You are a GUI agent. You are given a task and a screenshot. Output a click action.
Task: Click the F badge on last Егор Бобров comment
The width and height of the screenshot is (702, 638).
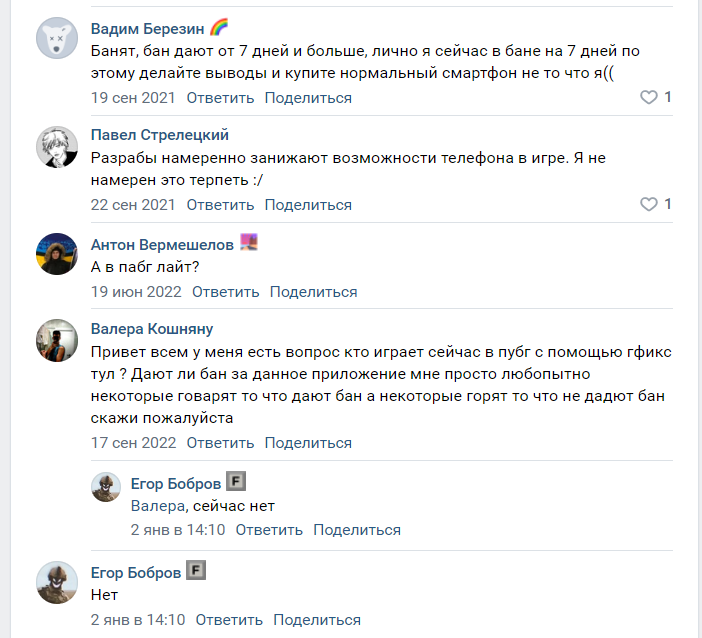196,570
